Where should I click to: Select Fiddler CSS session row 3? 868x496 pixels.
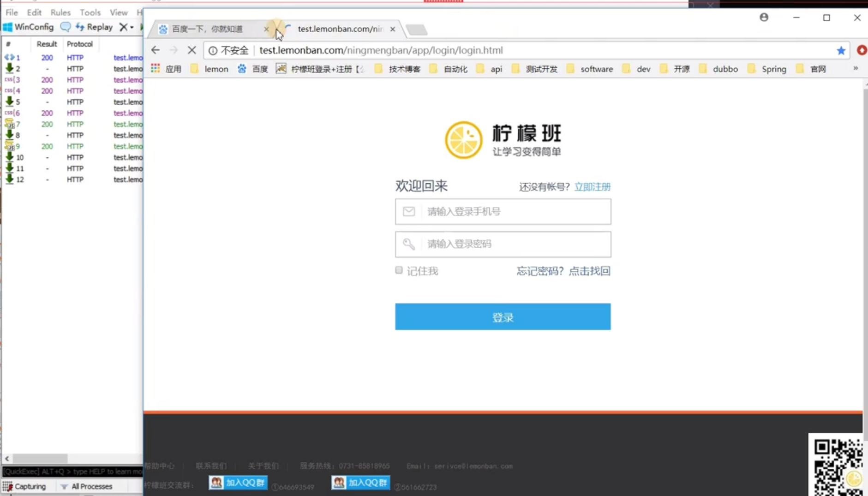tap(73, 80)
